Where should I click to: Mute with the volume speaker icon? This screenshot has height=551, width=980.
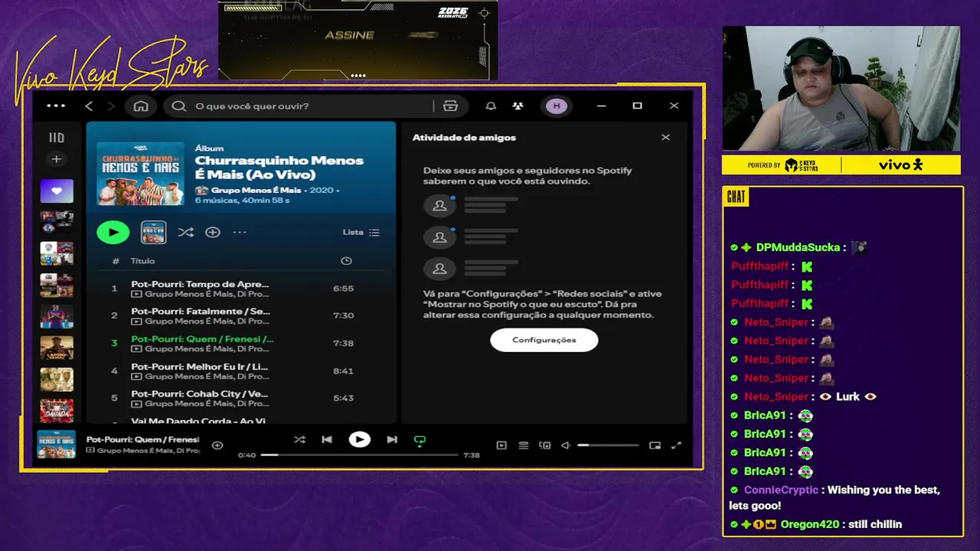(566, 445)
